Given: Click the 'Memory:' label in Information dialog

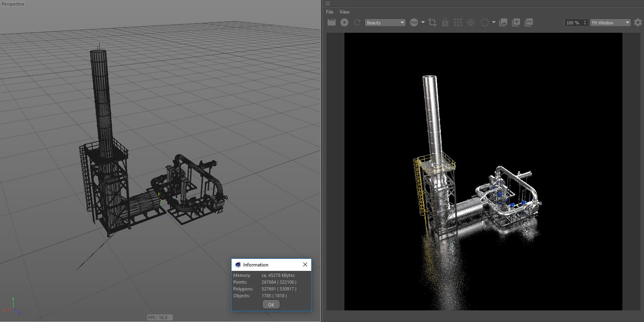Looking at the screenshot, I should (x=242, y=275).
